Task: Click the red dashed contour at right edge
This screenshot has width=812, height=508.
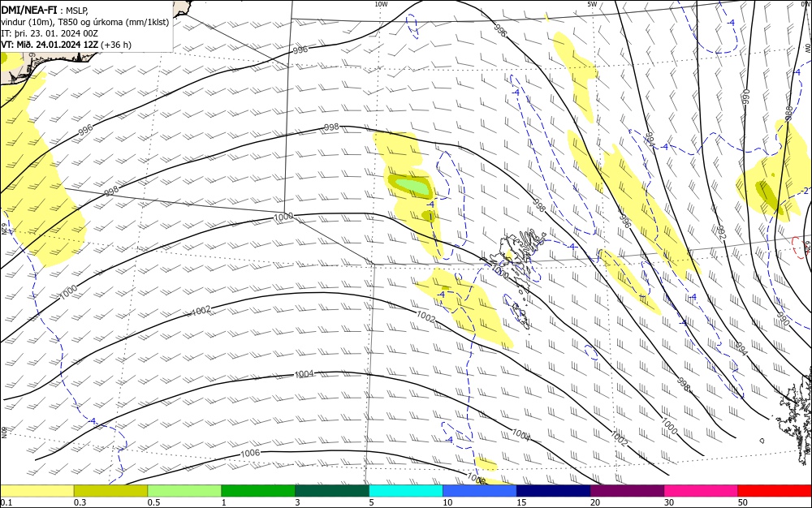Action: (801, 248)
